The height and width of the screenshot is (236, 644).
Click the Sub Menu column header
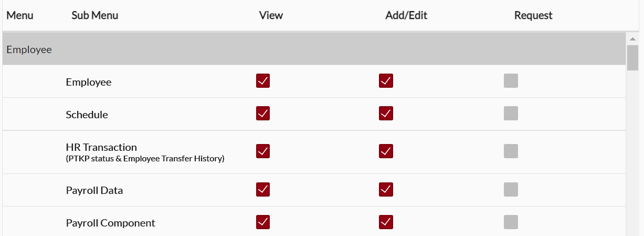(94, 15)
